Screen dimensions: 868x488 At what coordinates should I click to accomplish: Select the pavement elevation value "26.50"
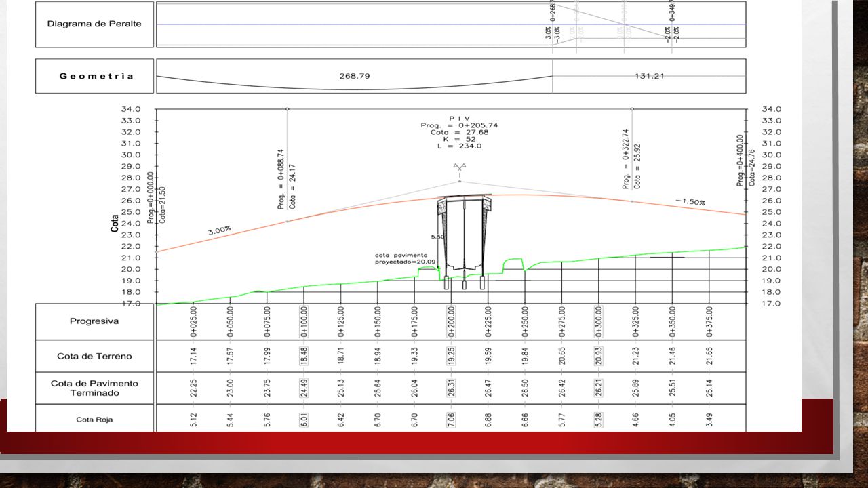tap(525, 388)
